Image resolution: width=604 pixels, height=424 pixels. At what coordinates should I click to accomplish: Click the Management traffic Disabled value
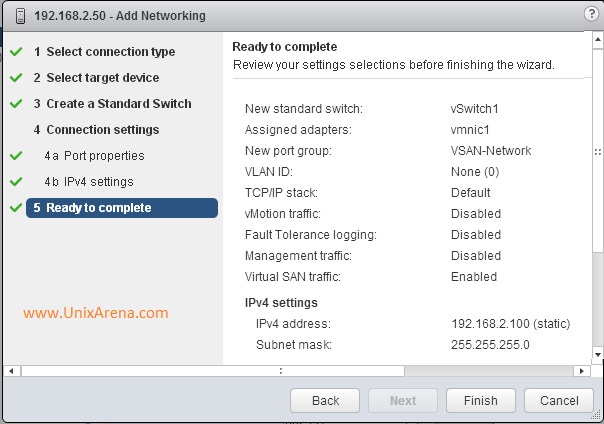476,256
